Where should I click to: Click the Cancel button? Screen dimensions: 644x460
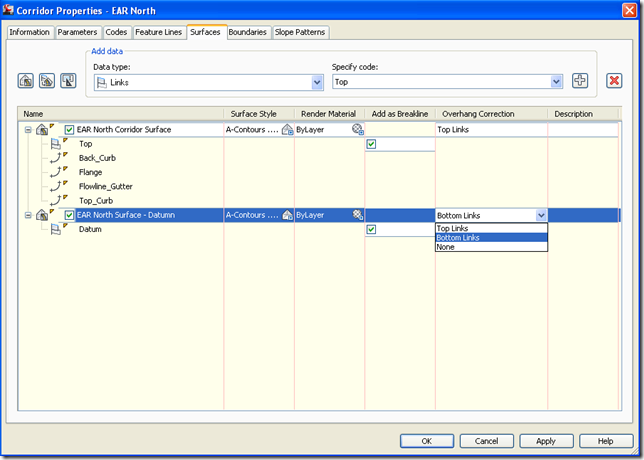pos(486,441)
